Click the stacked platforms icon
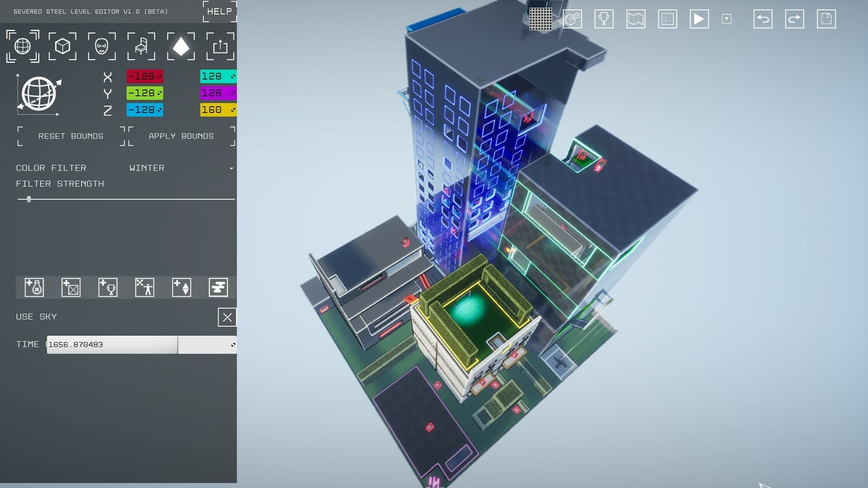This screenshot has height=488, width=868. 219,287
